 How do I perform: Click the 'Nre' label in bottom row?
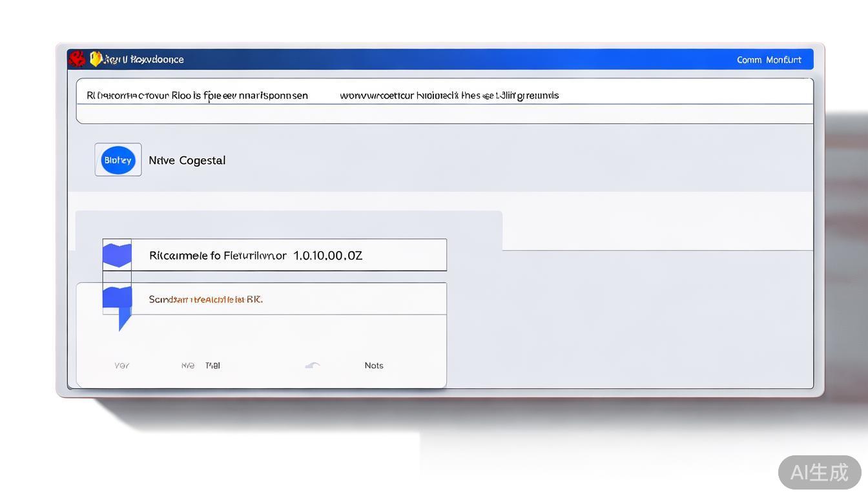point(188,366)
